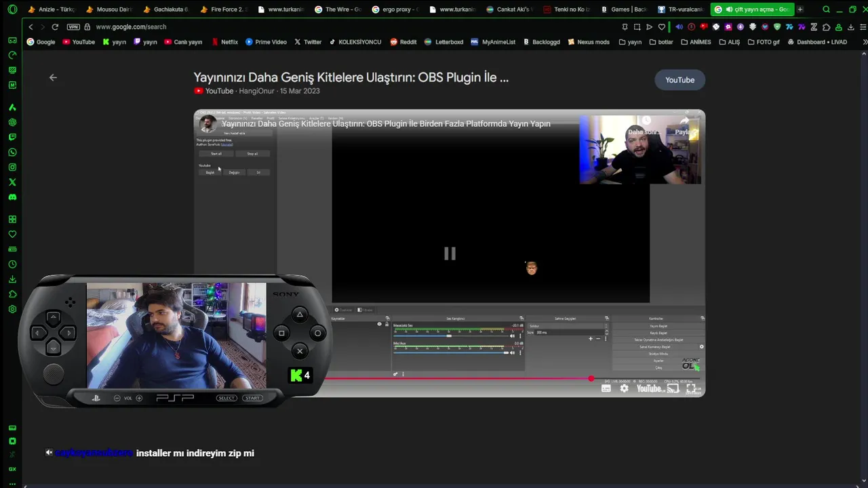
Task: Switch to the ergo proxy tab
Action: [394, 9]
